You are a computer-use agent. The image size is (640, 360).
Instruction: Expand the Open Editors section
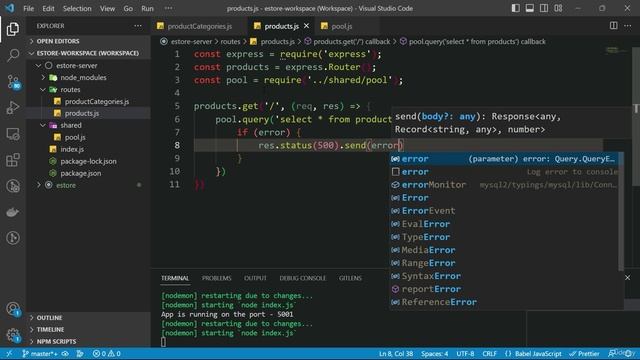click(x=58, y=41)
